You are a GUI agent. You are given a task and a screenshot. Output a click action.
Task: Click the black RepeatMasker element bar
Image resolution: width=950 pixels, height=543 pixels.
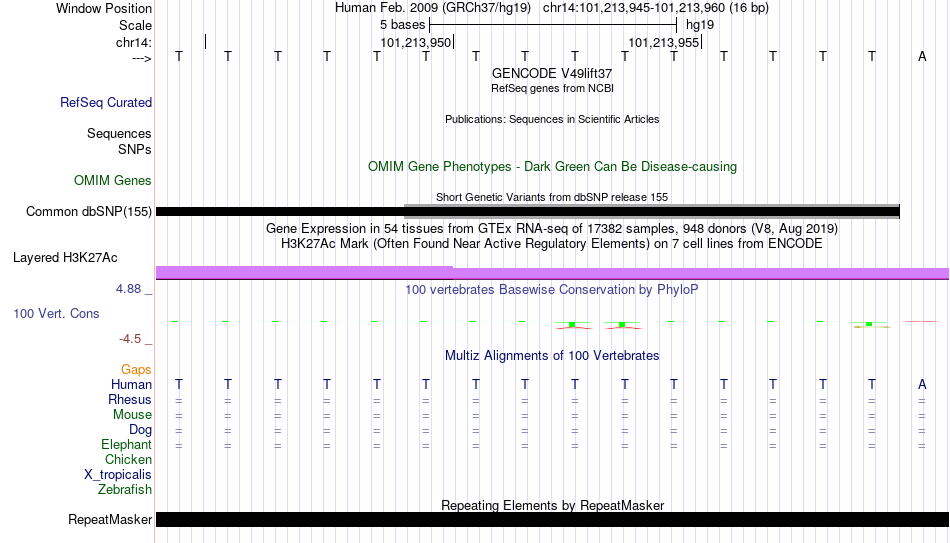552,519
